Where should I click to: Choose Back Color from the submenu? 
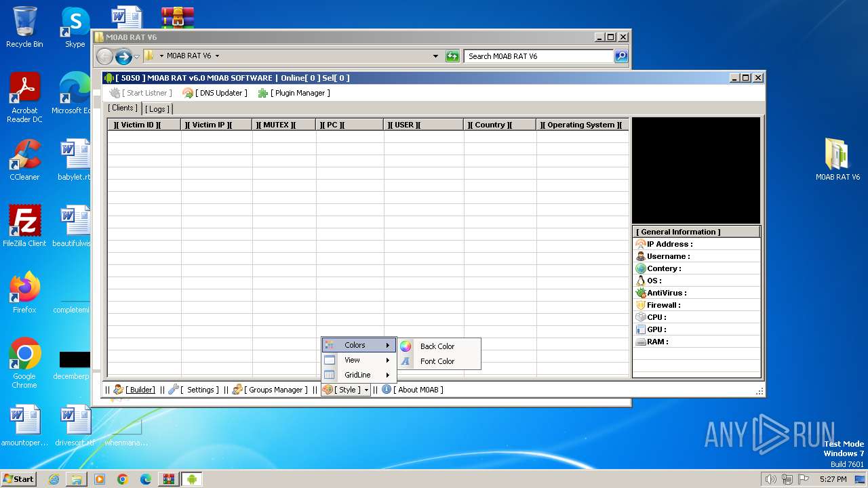[x=439, y=346]
